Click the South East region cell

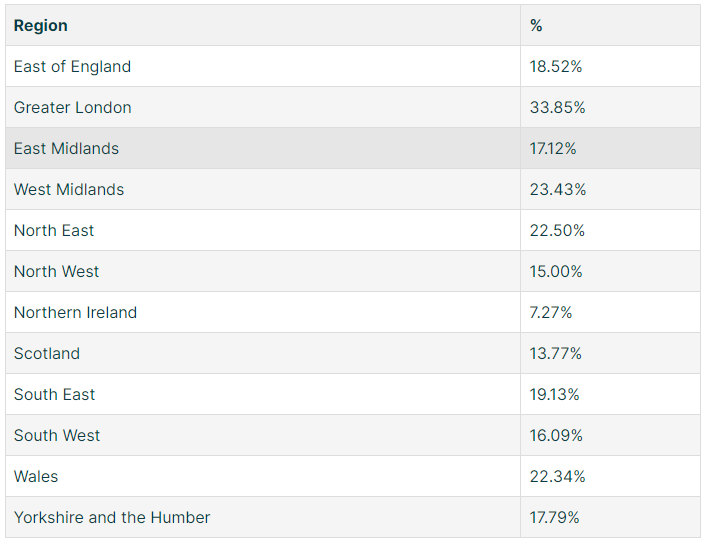pyautogui.click(x=263, y=394)
